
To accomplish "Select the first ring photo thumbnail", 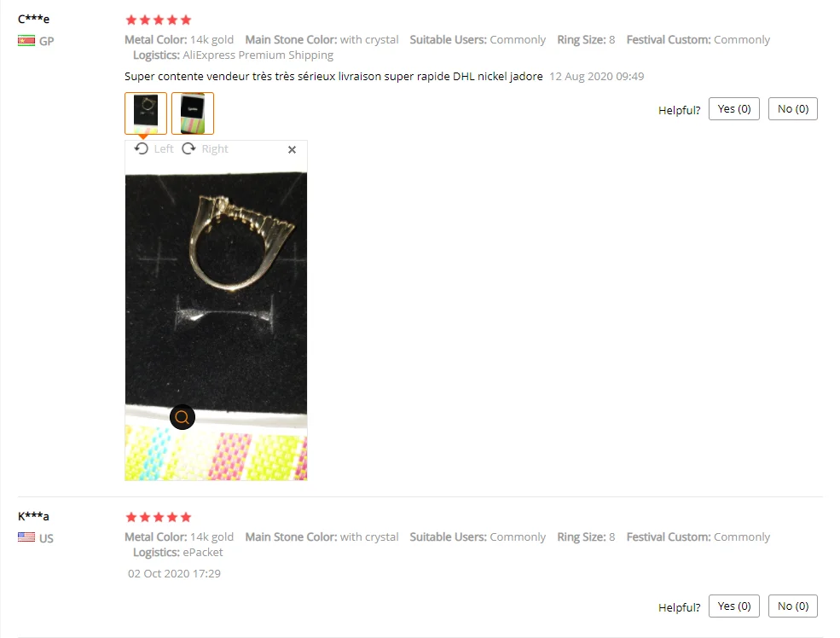I will coord(146,113).
